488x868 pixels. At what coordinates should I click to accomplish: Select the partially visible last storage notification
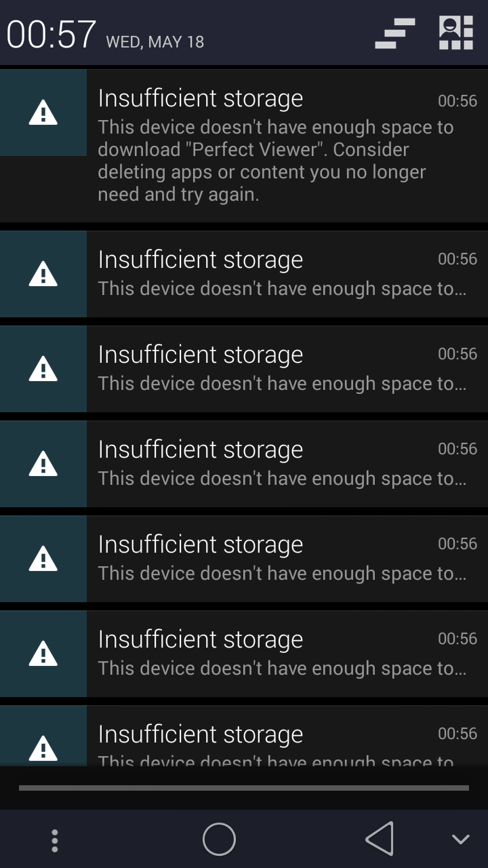244,736
